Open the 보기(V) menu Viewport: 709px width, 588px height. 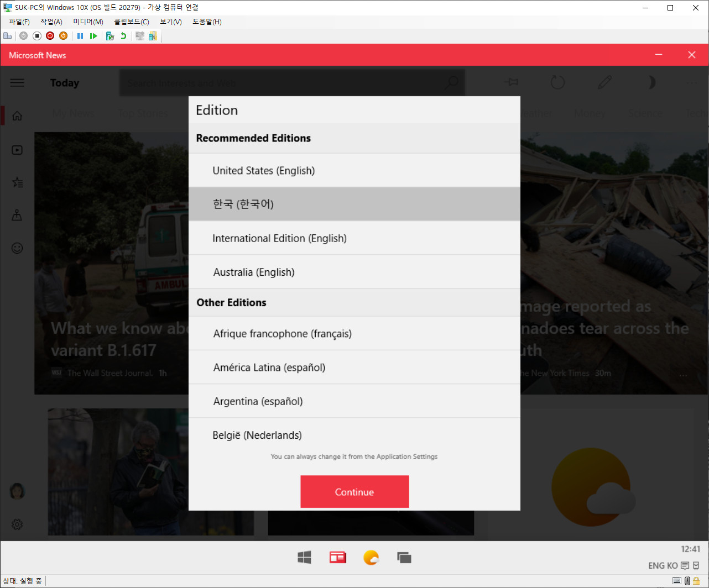click(x=171, y=22)
